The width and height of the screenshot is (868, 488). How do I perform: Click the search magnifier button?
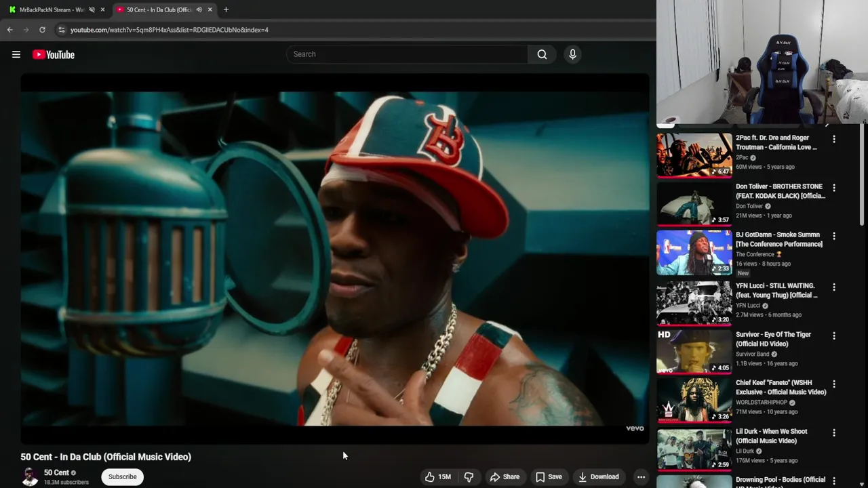542,54
